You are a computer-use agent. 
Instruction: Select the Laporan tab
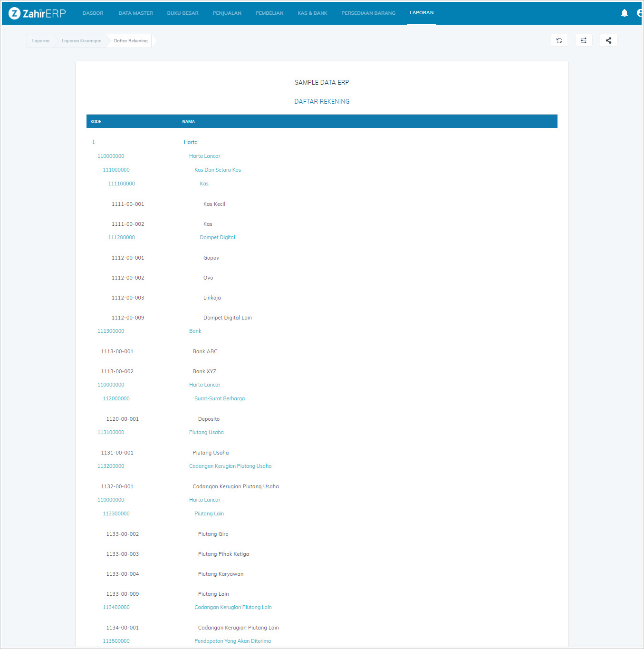[x=421, y=13]
